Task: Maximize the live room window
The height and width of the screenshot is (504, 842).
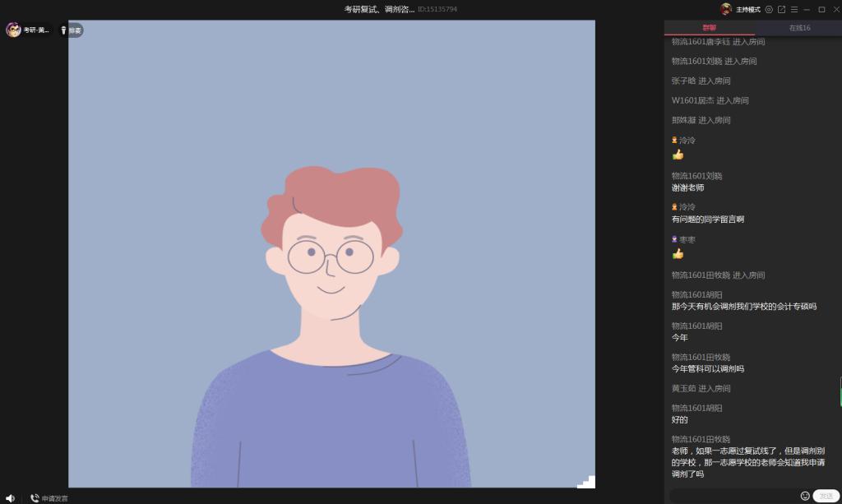Action: tap(821, 9)
